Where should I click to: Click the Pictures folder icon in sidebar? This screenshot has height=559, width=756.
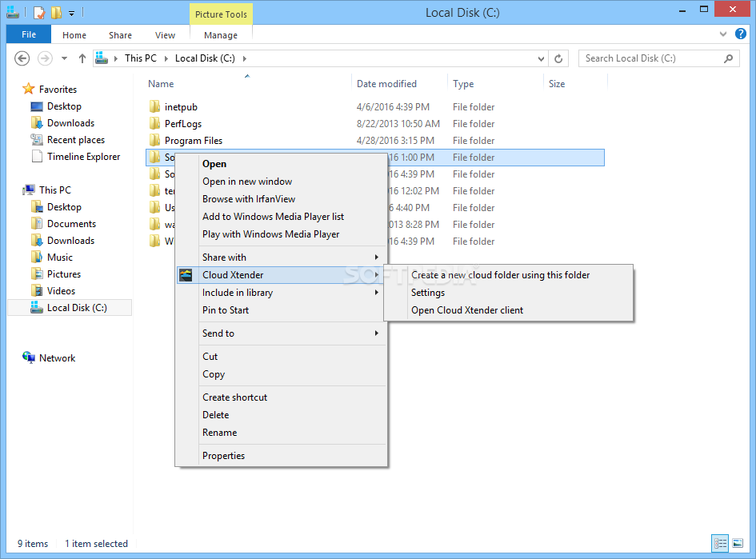pyautogui.click(x=37, y=274)
